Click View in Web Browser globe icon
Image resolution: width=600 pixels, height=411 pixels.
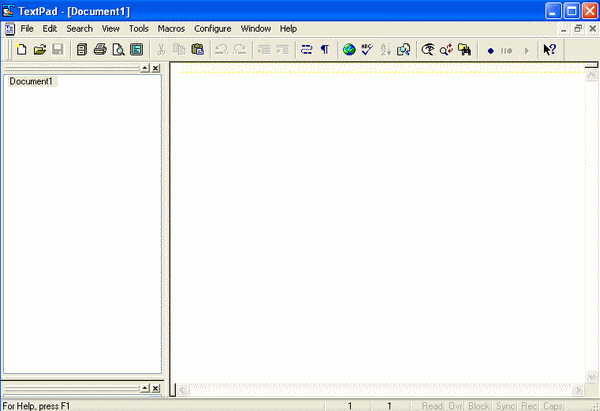point(349,50)
